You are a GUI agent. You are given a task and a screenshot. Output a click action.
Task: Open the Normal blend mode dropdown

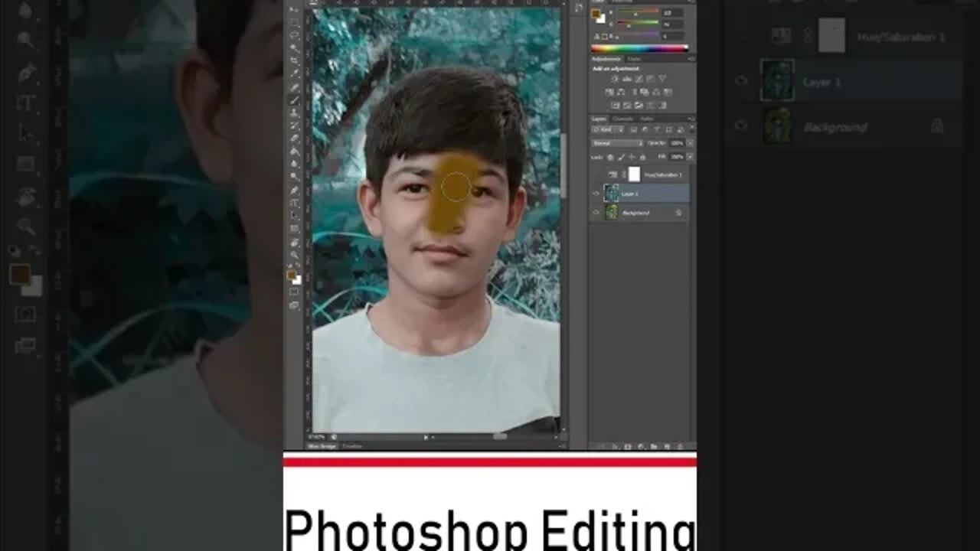pyautogui.click(x=617, y=143)
